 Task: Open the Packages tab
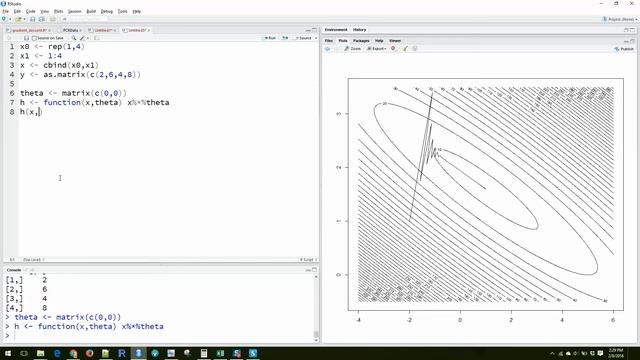[361, 41]
